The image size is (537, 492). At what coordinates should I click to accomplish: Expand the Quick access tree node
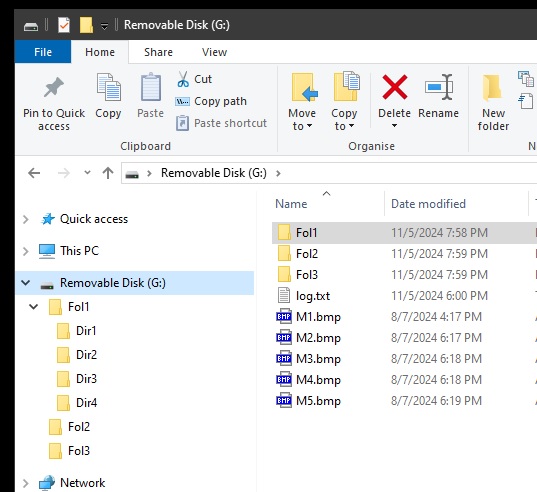[25, 219]
